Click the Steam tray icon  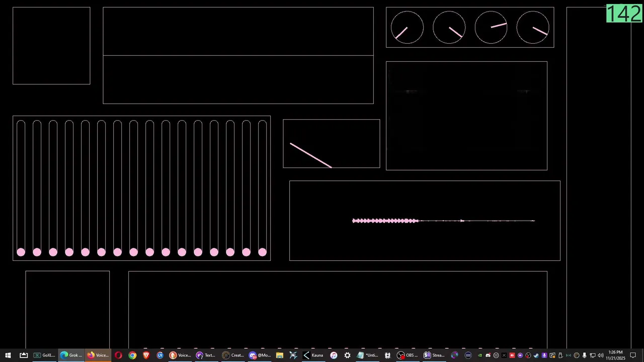coord(536,355)
